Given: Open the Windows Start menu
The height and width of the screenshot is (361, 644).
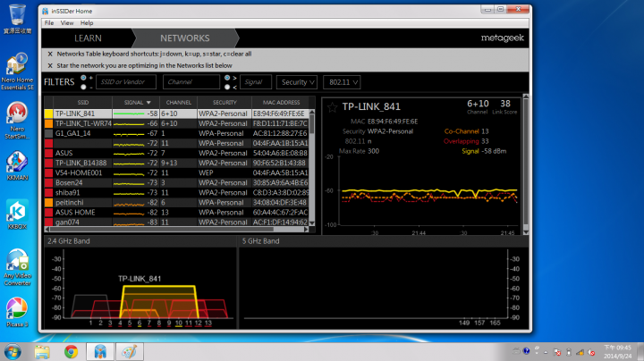Looking at the screenshot, I should 13,351.
